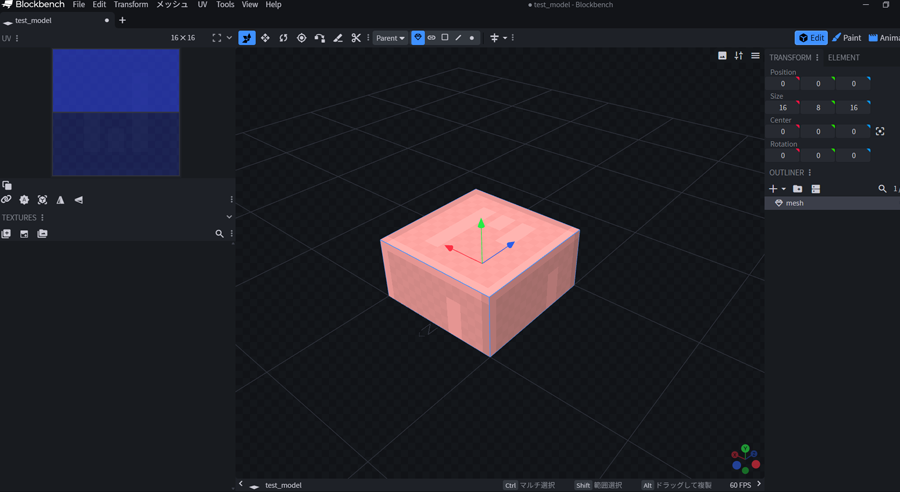This screenshot has height=492, width=900.
Task: Toggle object selection mode (gem icon)
Action: (418, 38)
